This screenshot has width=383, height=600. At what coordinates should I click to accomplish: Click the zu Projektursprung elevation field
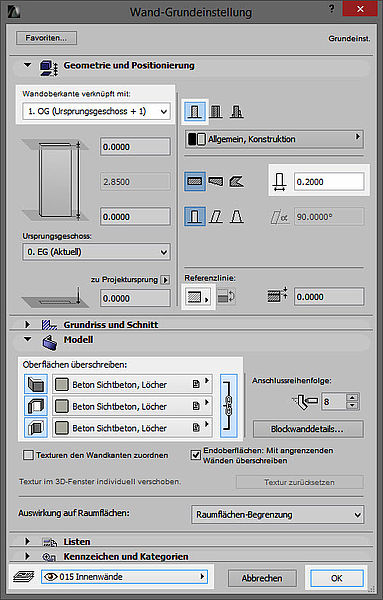coord(135,298)
